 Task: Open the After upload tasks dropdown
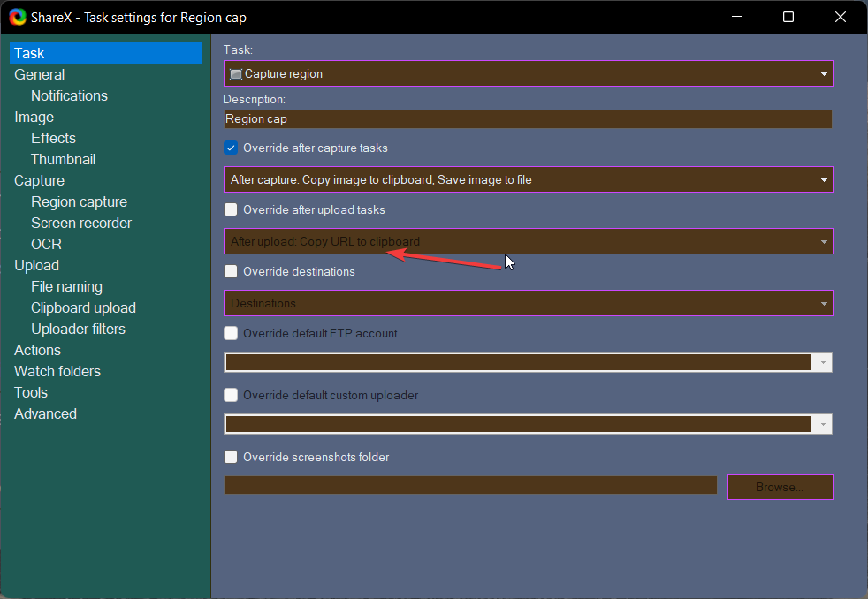click(x=823, y=241)
